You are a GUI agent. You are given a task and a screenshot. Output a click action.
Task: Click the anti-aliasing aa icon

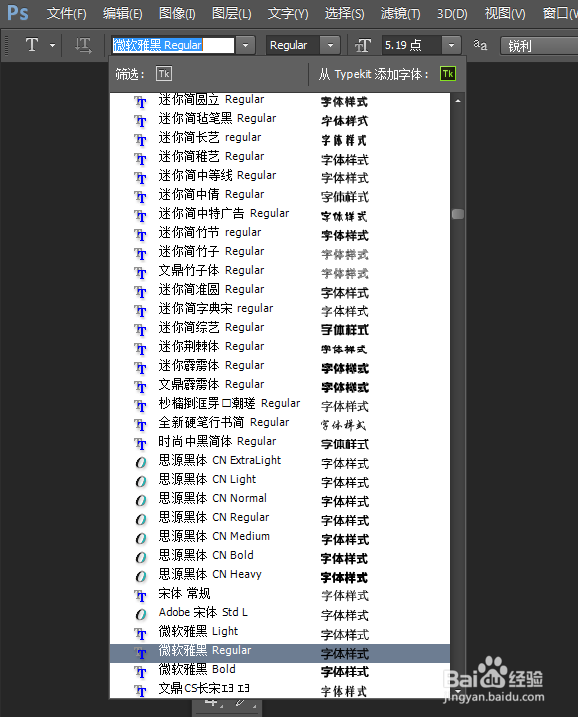(x=480, y=45)
